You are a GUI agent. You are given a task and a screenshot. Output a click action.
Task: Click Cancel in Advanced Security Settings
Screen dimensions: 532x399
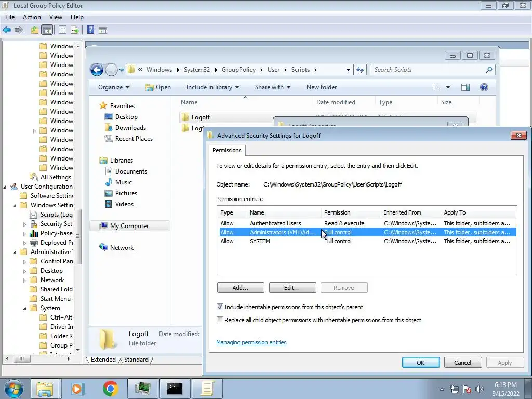click(463, 363)
